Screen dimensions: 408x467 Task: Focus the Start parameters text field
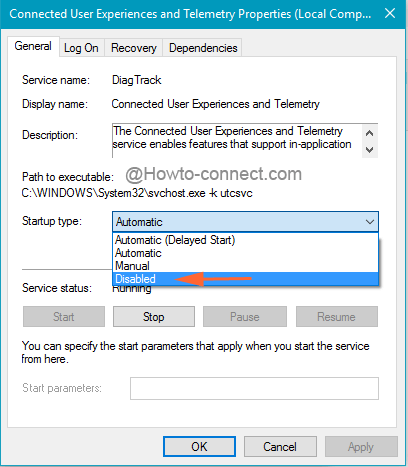[x=254, y=388]
